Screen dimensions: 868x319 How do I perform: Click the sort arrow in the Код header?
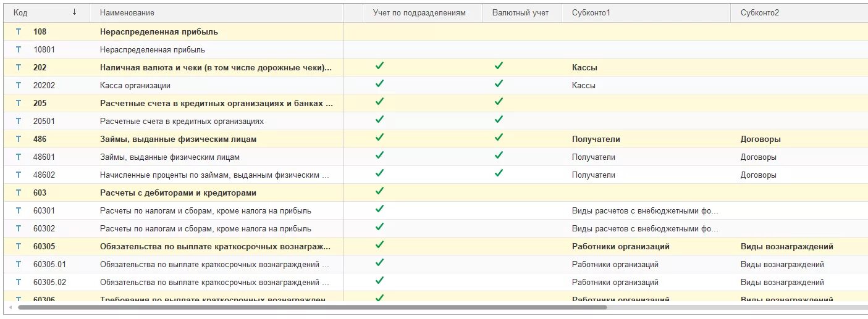pos(74,12)
